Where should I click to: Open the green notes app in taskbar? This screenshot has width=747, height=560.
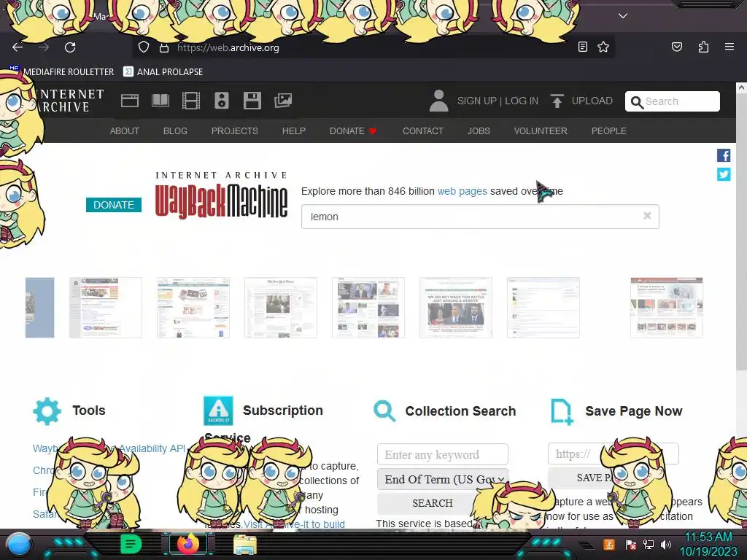[x=131, y=544]
